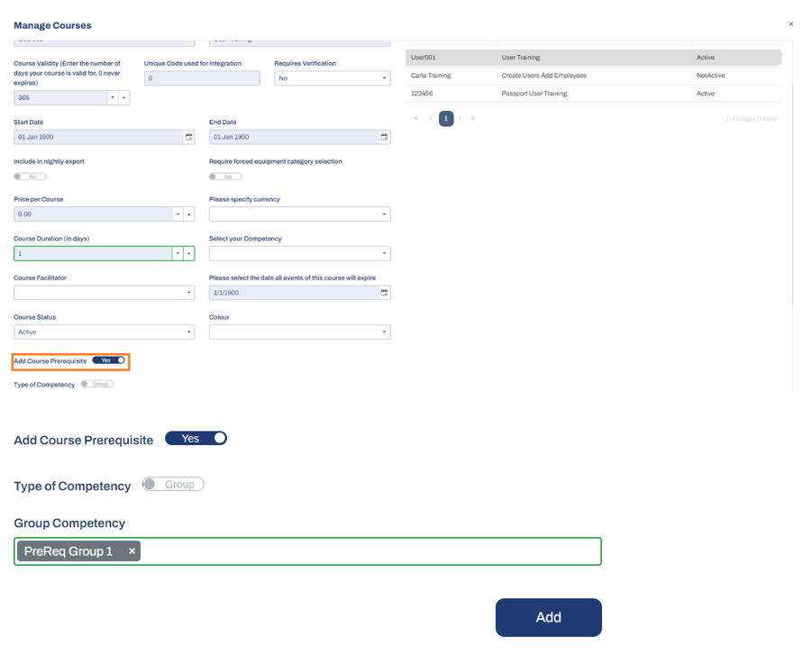
Task: Click the Add button
Action: coord(549,617)
